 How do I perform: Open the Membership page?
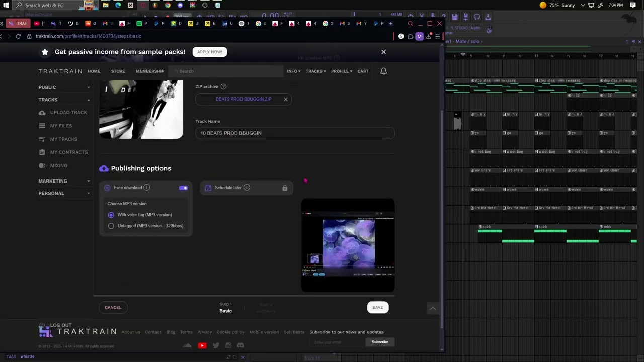(x=150, y=71)
